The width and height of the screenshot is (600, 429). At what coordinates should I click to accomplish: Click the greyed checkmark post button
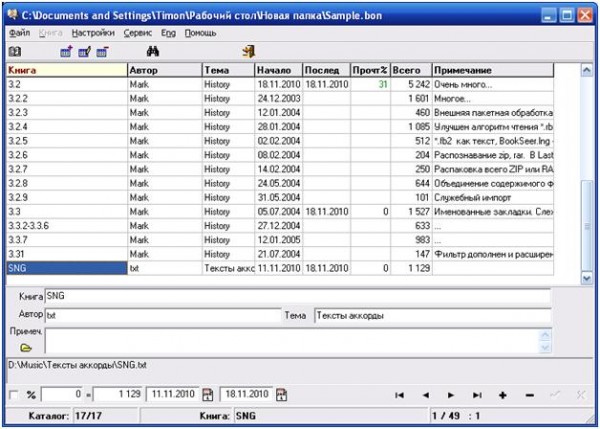click(555, 395)
